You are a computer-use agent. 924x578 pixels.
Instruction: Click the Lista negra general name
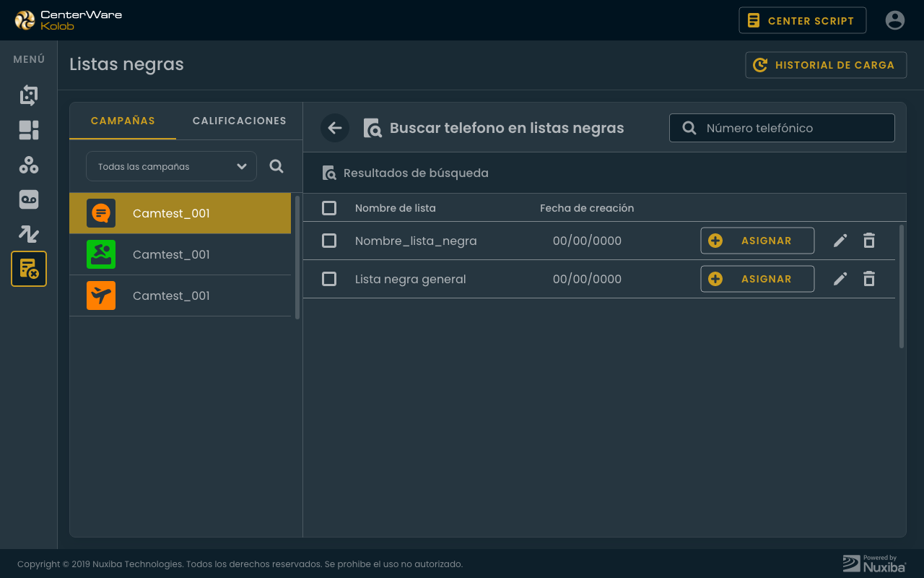tap(411, 279)
